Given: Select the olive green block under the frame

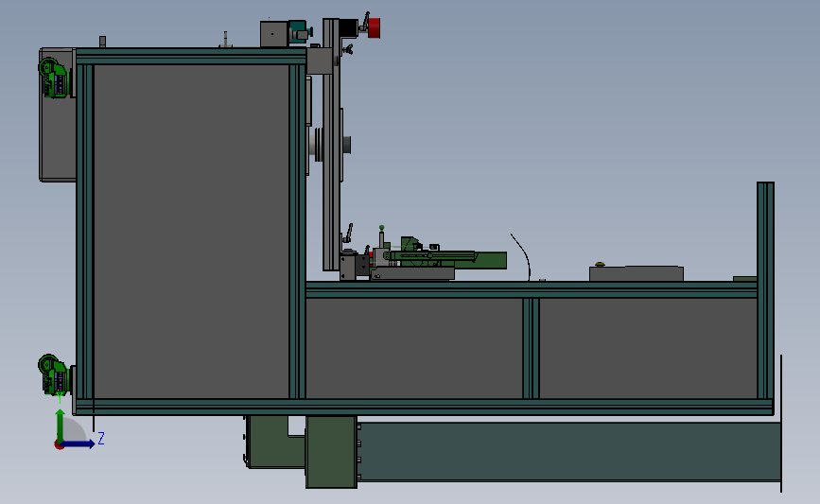Looking at the screenshot, I should [332, 452].
